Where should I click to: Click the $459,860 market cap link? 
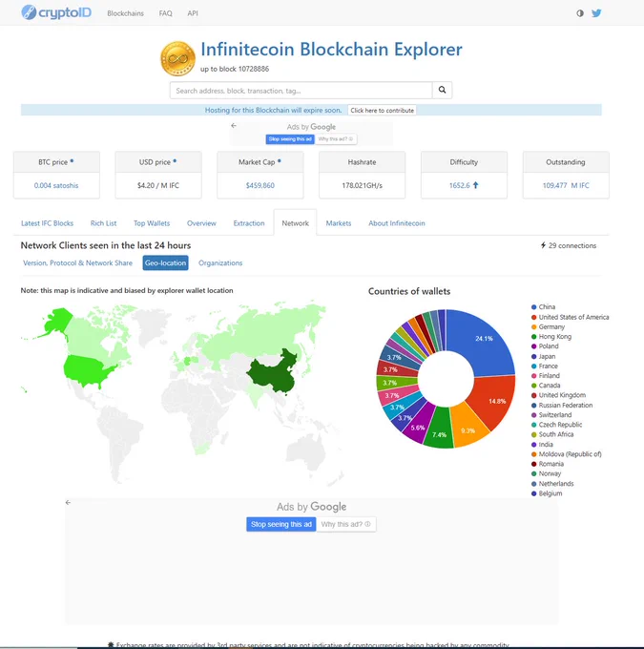click(260, 185)
